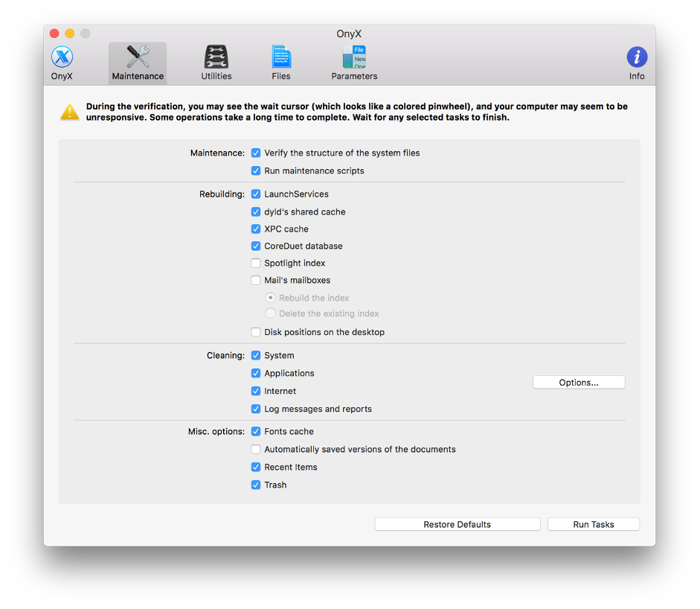Screen dimensions: 700x609
Task: Enable the Spotlight index checkbox
Action: tap(256, 264)
